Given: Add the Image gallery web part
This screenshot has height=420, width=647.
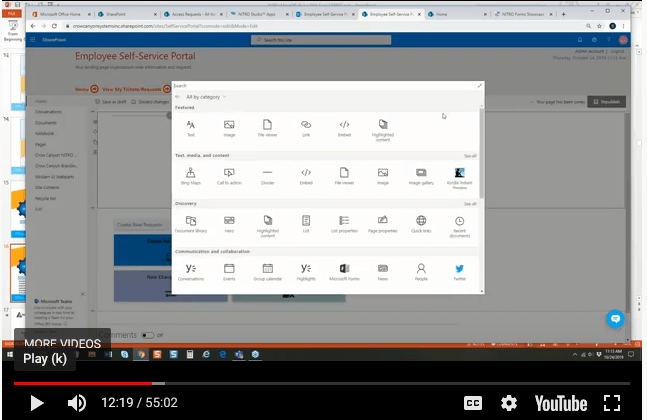Looking at the screenshot, I should click(421, 176).
